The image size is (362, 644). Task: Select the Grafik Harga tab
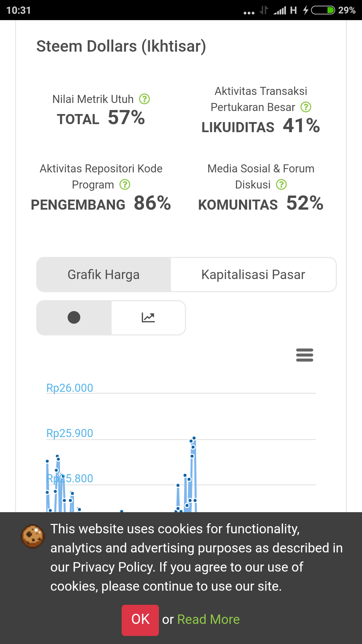[104, 275]
